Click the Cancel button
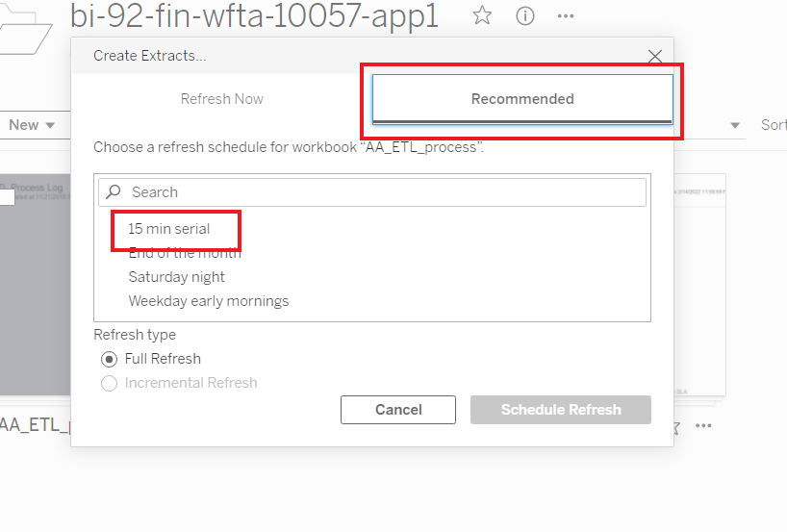This screenshot has width=787, height=532. [x=398, y=410]
